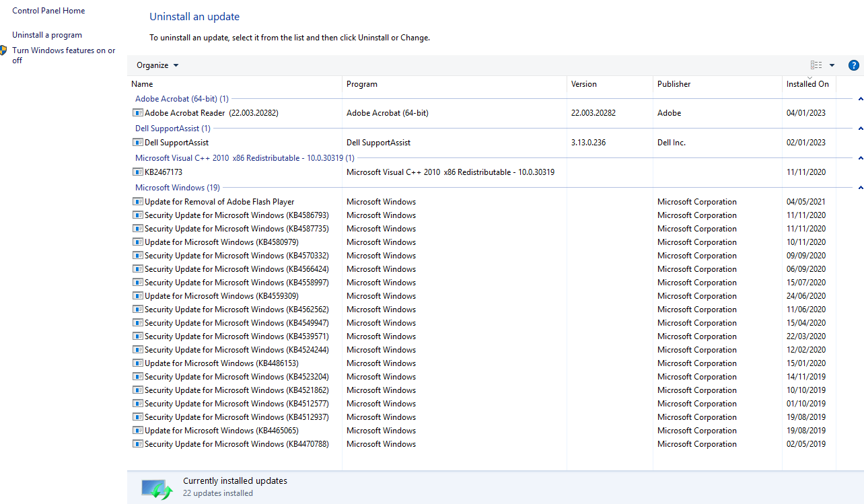Open the Organize dropdown menu

click(157, 65)
